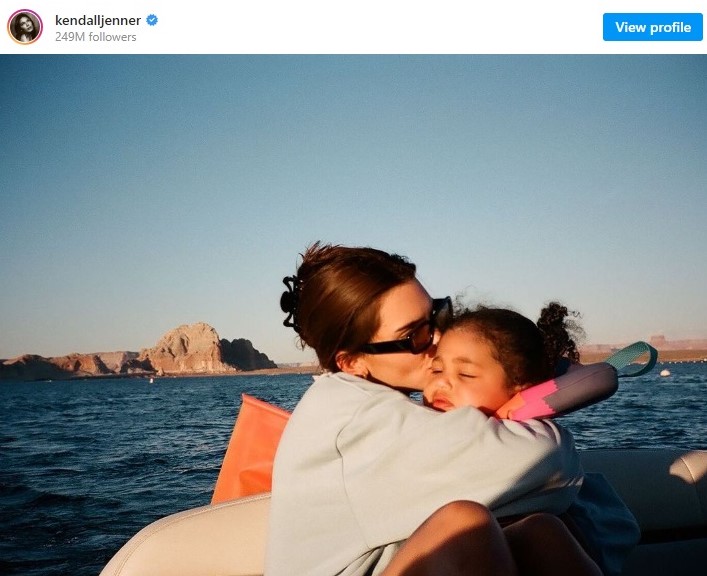Image resolution: width=707 pixels, height=576 pixels.
Task: Click the distant mesa on the right horizon
Action: [x=662, y=343]
